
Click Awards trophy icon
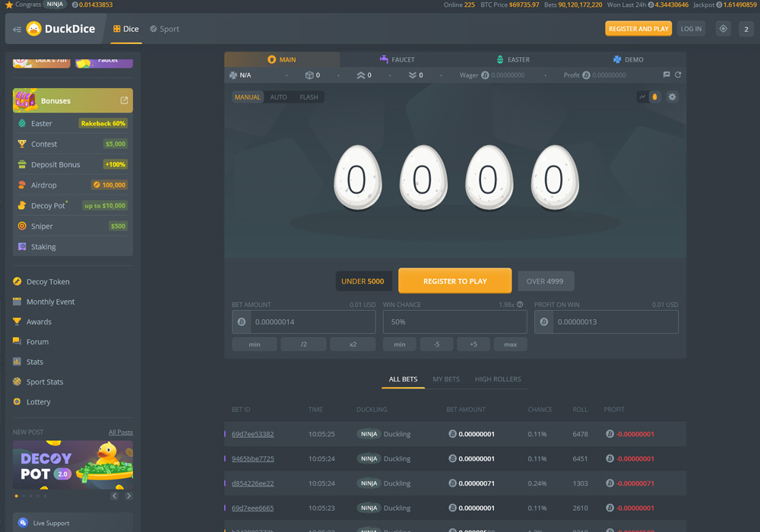pos(17,321)
